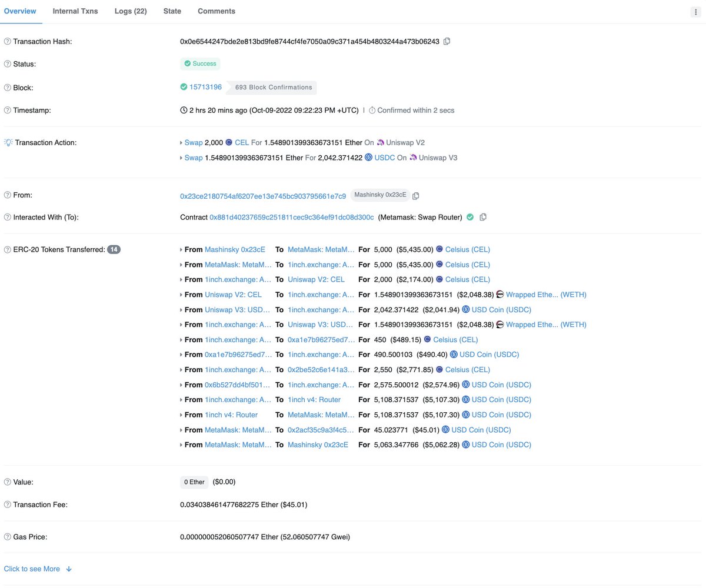Click the lightbulb icon beside Transaction Action
706x588 pixels.
[x=8, y=142]
